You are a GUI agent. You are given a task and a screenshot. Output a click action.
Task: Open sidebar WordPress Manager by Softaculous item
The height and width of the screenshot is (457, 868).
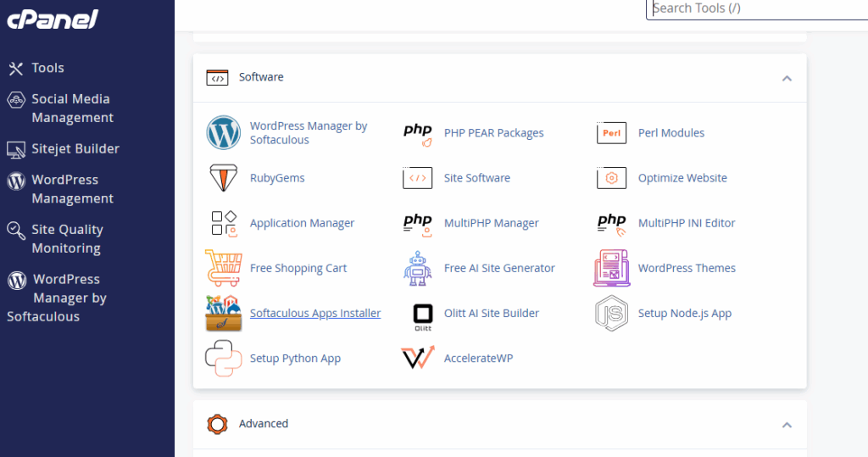[57, 298]
